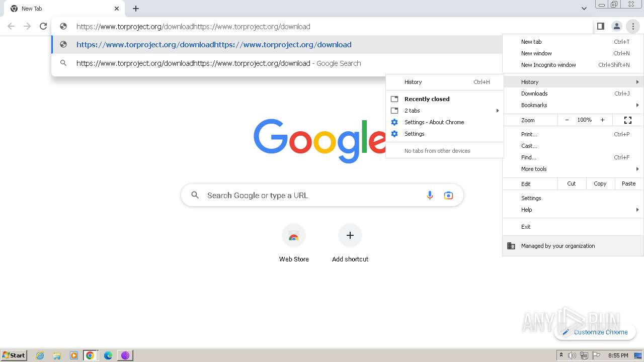Click Managed by your organization
The width and height of the screenshot is (644, 362).
point(573,246)
